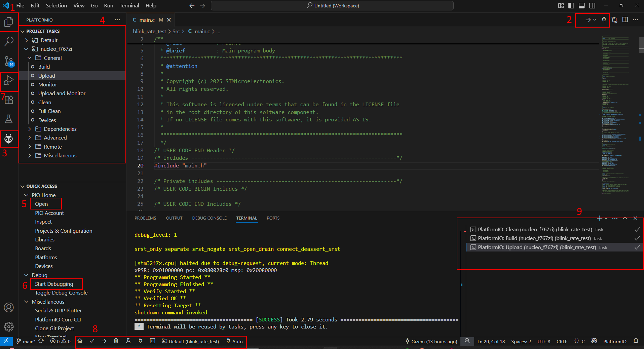Screen dimensions: 644x349
Task: Open Projects & Configuration
Action: [x=64, y=231]
